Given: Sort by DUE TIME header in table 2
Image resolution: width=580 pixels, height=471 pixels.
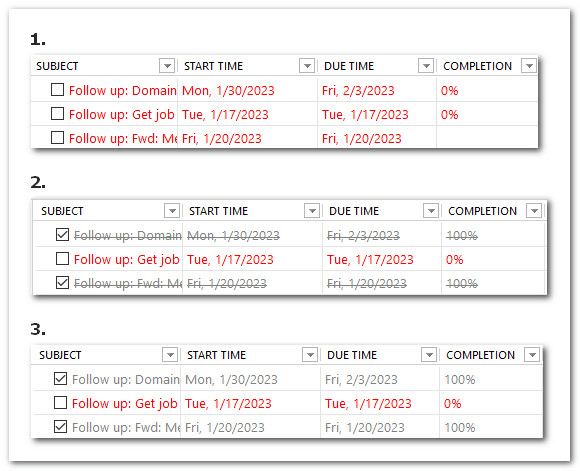Looking at the screenshot, I should click(354, 211).
